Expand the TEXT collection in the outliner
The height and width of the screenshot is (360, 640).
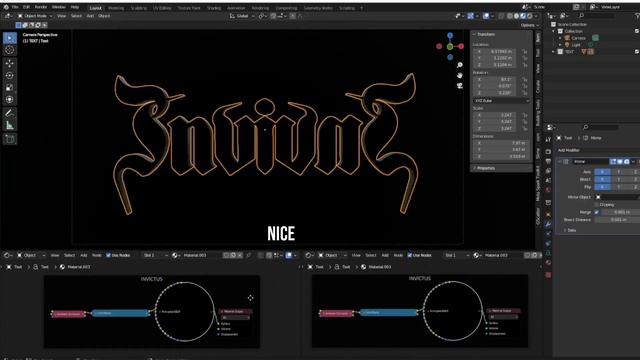coord(553,52)
